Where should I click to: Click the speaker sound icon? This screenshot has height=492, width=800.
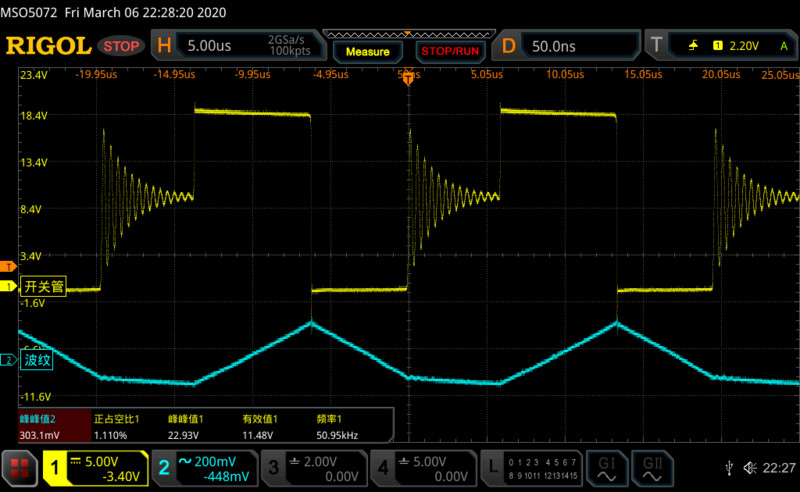[x=748, y=467]
